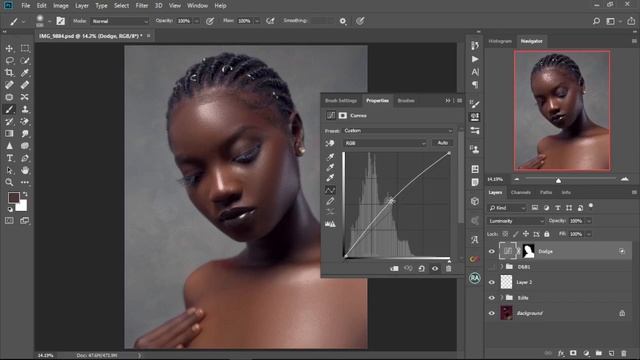Add a layer mask from Layers panel
The height and width of the screenshot is (360, 640).
pos(573,353)
